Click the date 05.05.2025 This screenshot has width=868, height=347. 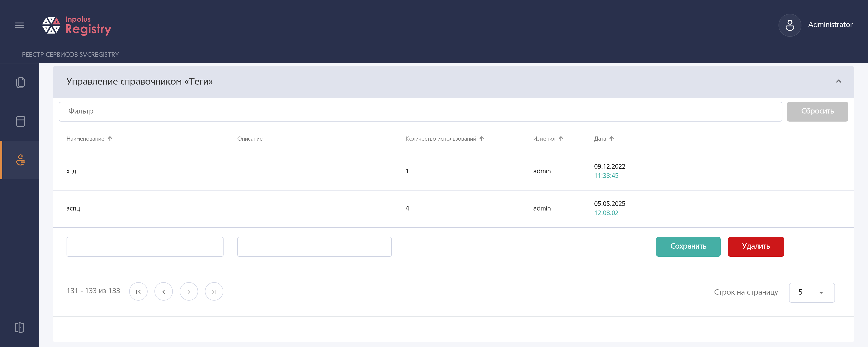pyautogui.click(x=610, y=204)
